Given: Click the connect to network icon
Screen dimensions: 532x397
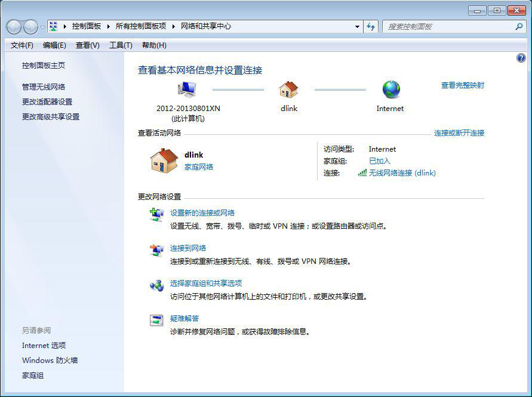Looking at the screenshot, I should coord(156,250).
